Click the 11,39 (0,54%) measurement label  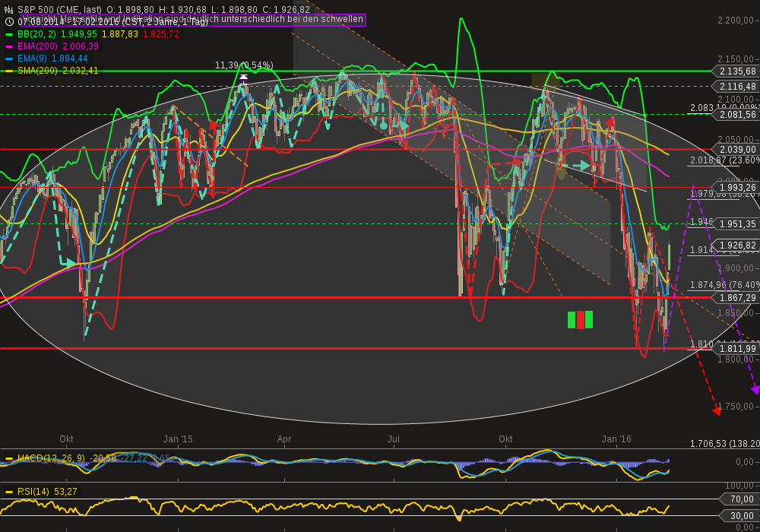coord(244,65)
